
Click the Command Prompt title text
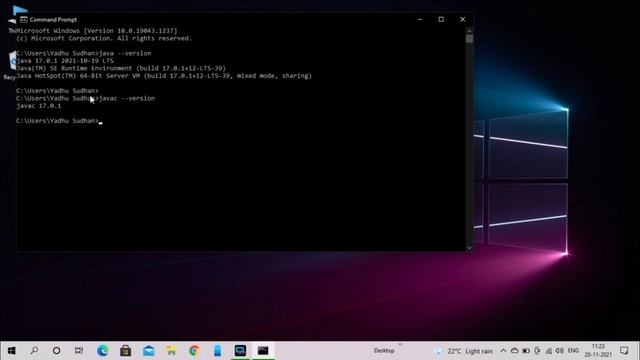pos(53,20)
